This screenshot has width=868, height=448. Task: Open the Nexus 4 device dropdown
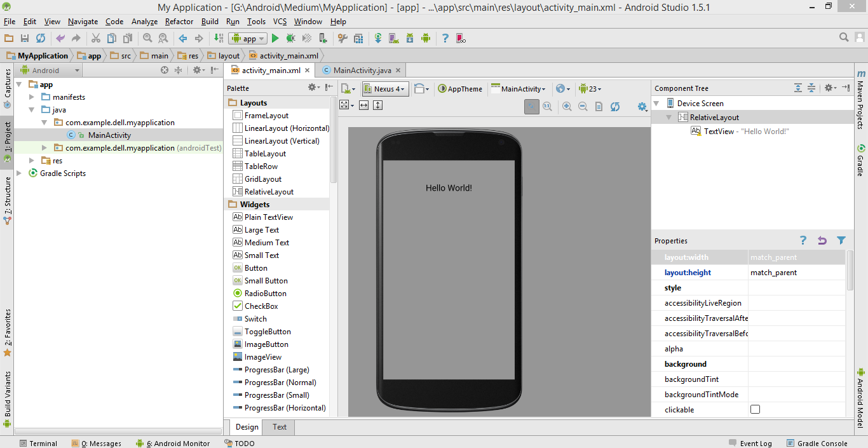386,89
